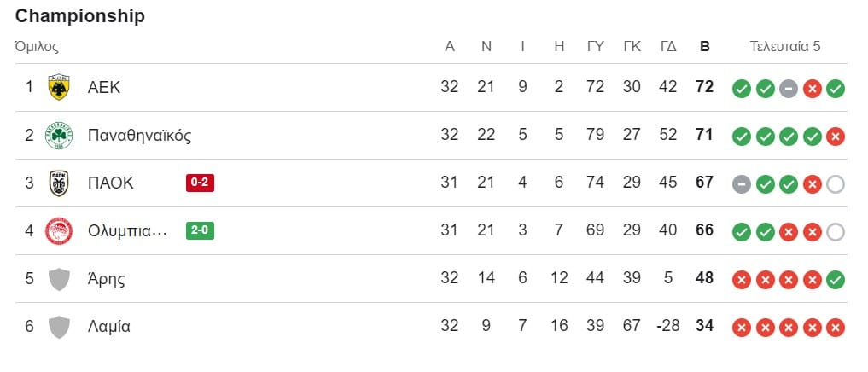Open the ΠΑΟΚ 0-2 live score badge
The width and height of the screenshot is (868, 372).
pyautogui.click(x=200, y=183)
